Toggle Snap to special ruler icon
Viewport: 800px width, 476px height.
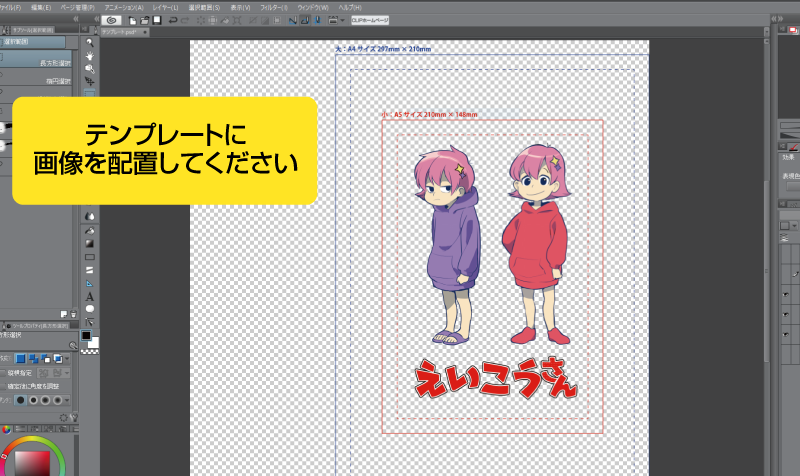[305, 20]
